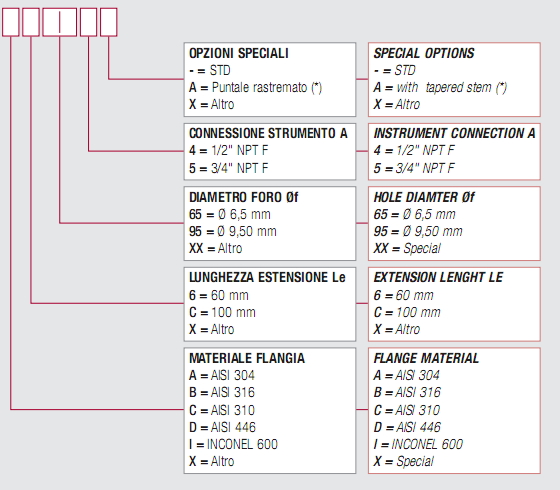Viewport: 560px width, 490px height.
Task: Select 5 = 3/4" NPT F in INSTRUMENT CONNECTION
Action: pyautogui.click(x=414, y=168)
